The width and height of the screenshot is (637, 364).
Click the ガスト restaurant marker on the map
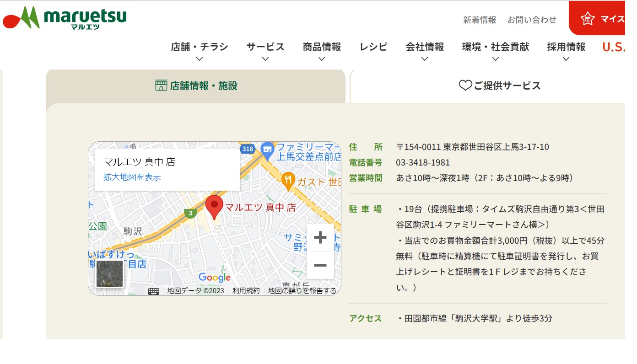(288, 182)
